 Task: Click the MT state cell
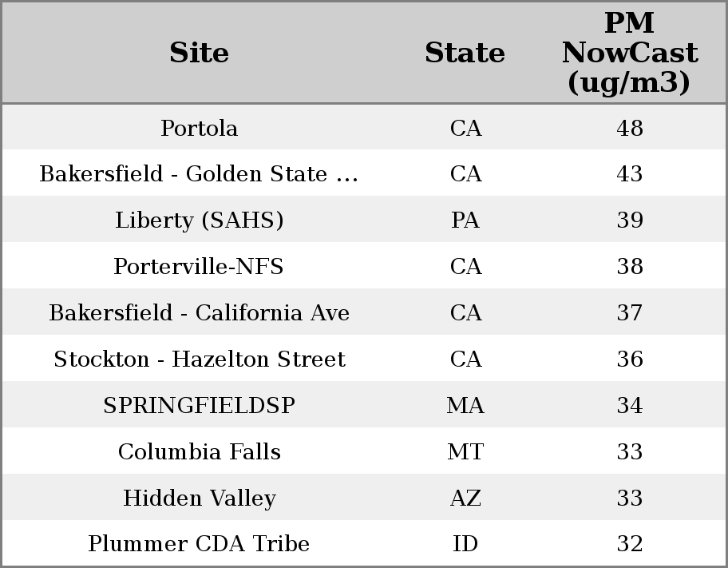tap(465, 451)
